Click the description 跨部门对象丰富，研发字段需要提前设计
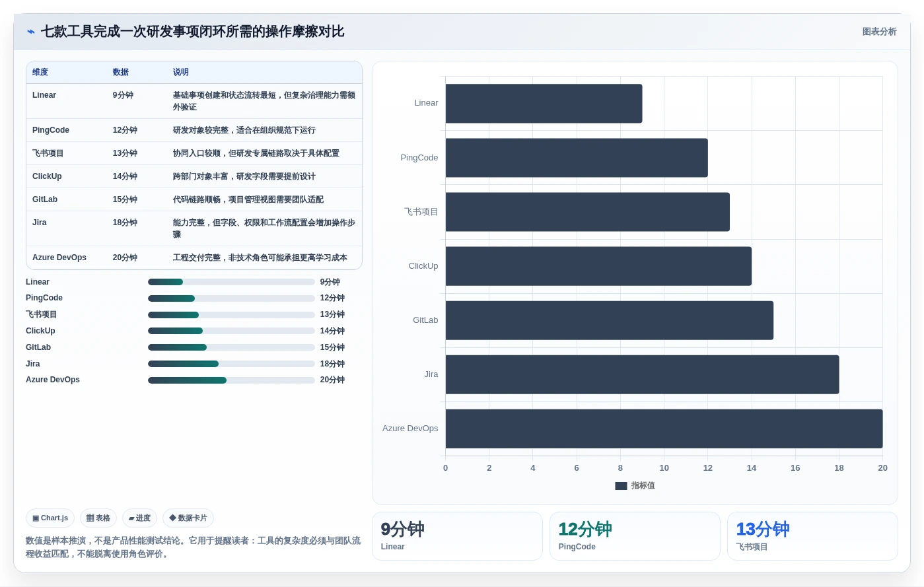The height and width of the screenshot is (587, 924). coord(244,176)
